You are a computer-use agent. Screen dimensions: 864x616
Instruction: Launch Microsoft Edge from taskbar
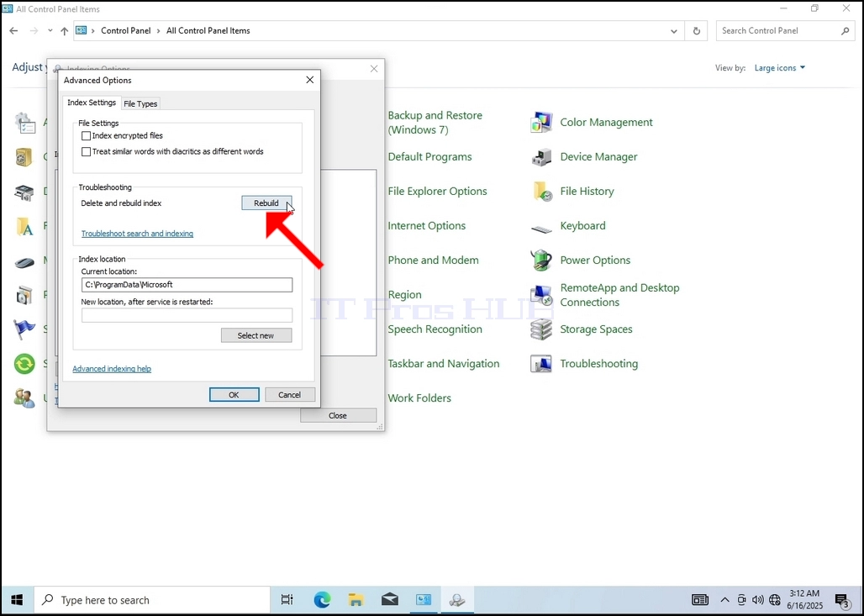click(x=322, y=600)
